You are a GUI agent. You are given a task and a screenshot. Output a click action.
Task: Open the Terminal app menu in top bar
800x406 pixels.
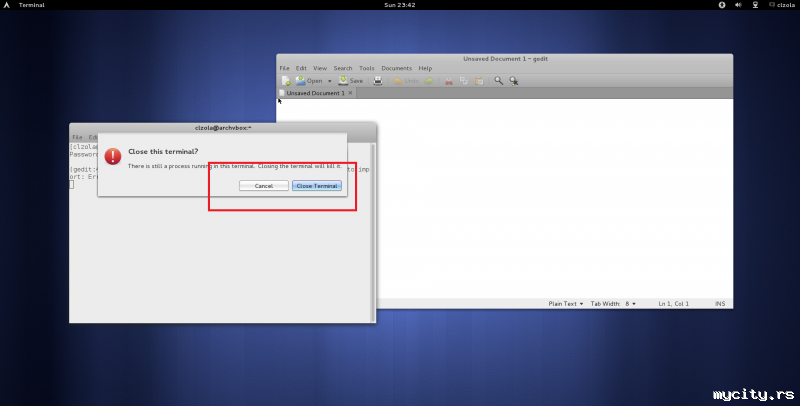pos(32,5)
